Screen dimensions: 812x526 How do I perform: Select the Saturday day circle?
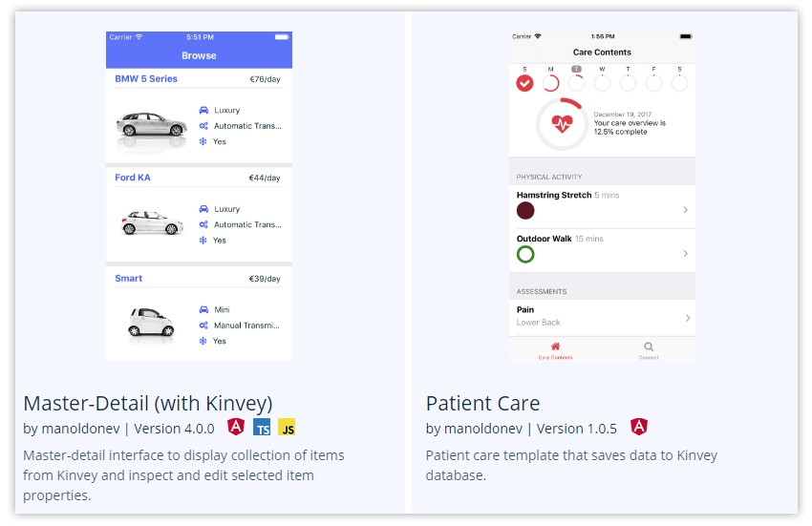[x=679, y=83]
